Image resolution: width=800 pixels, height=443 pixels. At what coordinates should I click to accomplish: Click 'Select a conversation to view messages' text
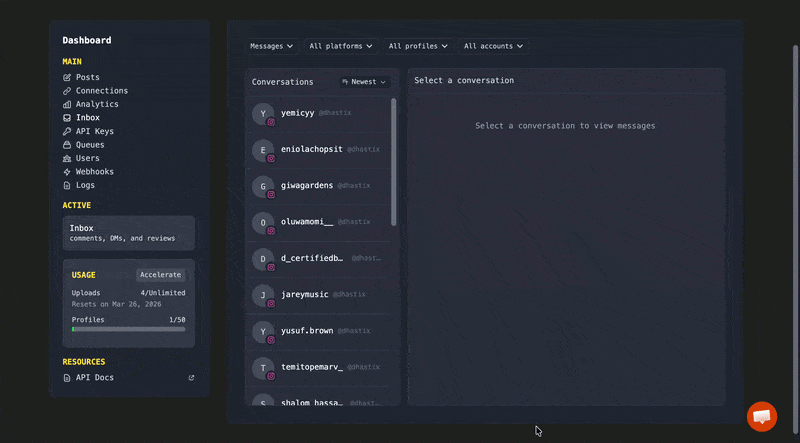(x=565, y=126)
